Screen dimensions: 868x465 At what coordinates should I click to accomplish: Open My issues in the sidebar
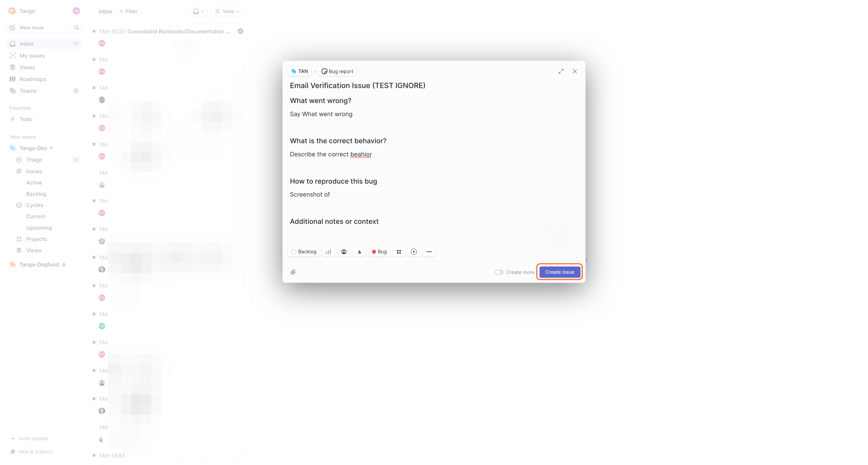click(44, 56)
